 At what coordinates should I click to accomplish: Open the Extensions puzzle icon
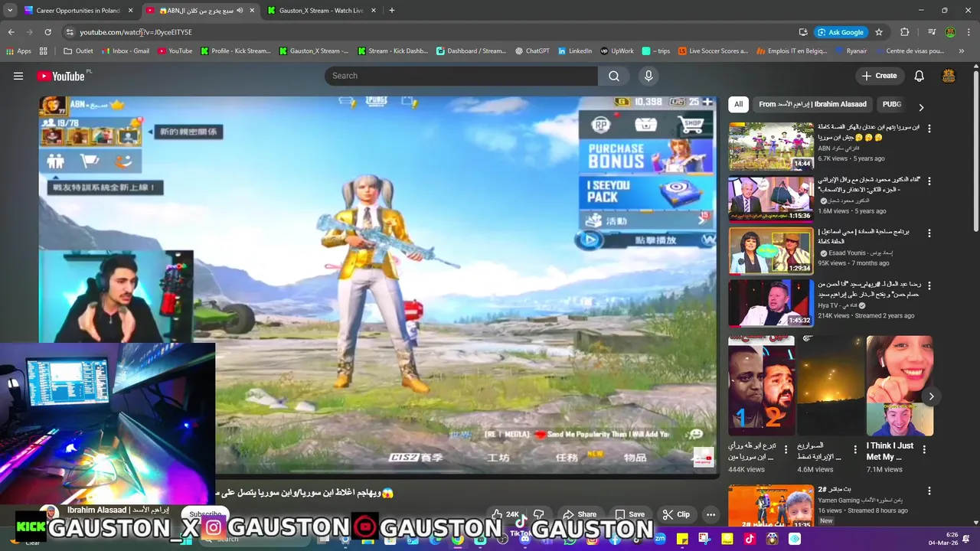tap(905, 32)
